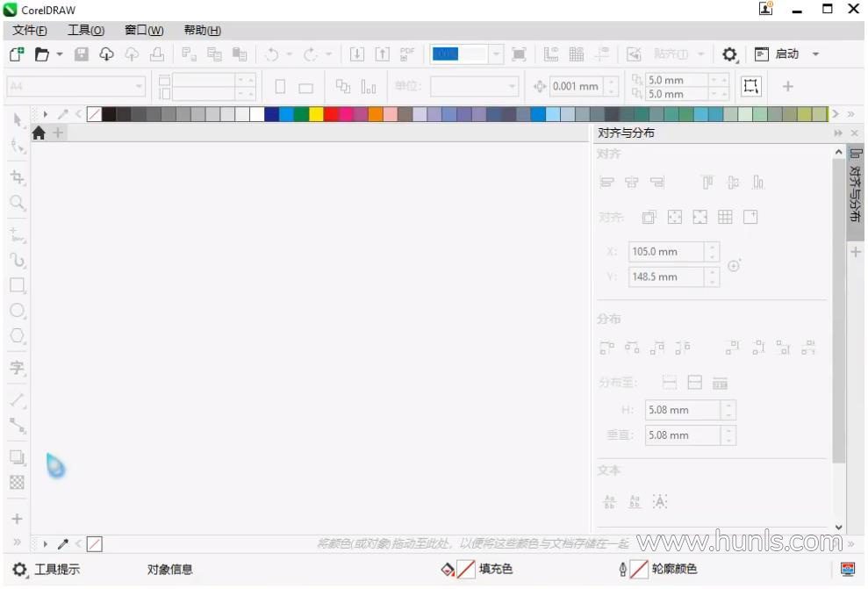Select the Pick arrow tool
Viewport: 868px width, 589px height.
[18, 119]
